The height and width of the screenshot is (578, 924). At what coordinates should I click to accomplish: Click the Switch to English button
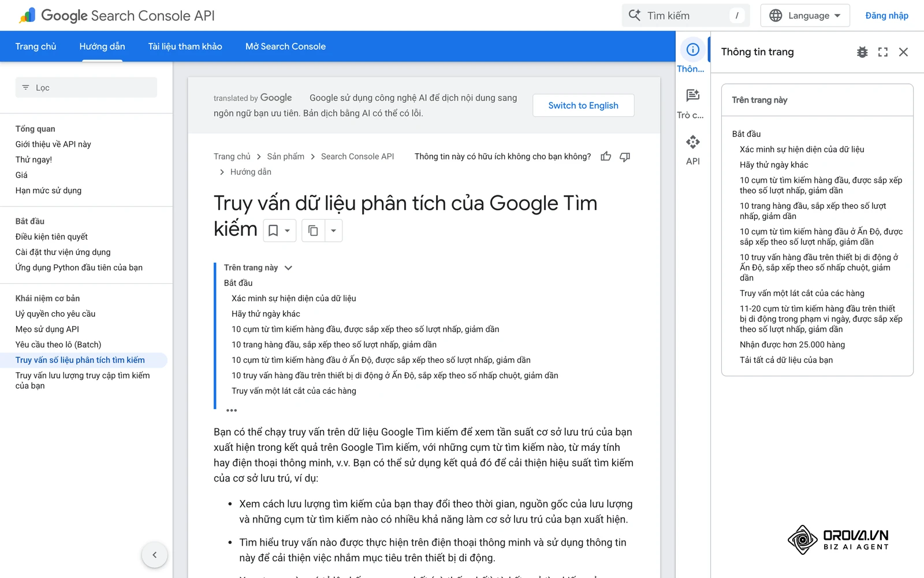tap(583, 105)
